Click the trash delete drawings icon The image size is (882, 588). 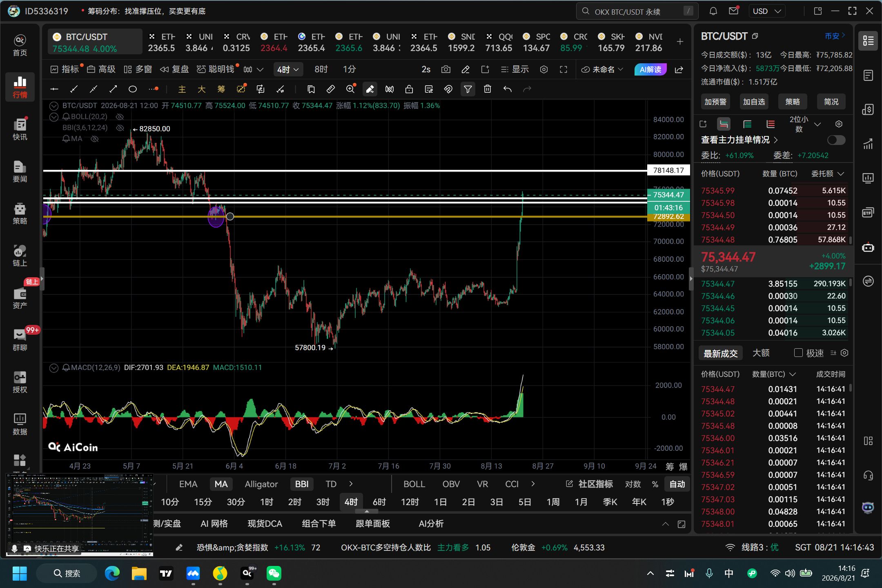click(x=487, y=89)
